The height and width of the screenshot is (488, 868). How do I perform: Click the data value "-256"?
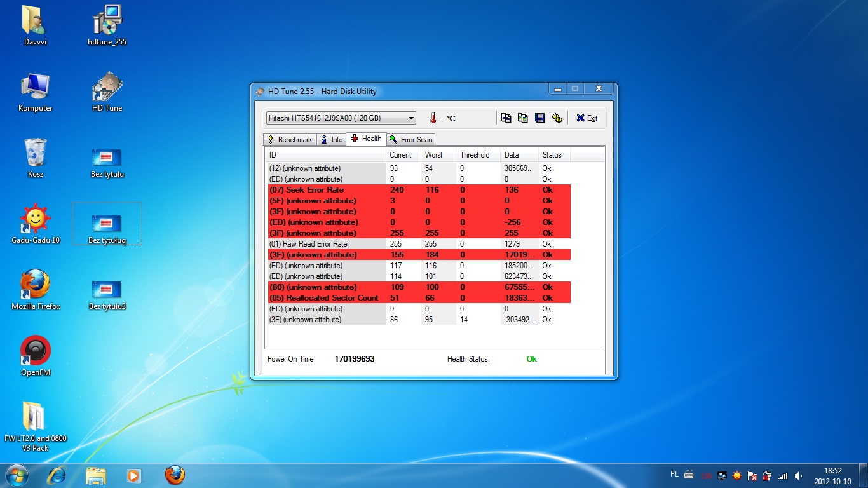coord(512,222)
